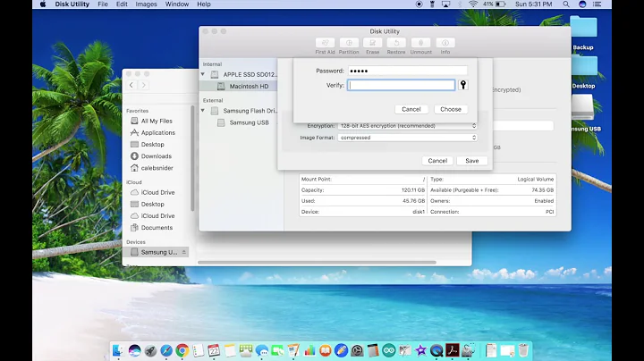Click the Restore toolbar icon
Screen dimensions: 644x361
point(396,43)
